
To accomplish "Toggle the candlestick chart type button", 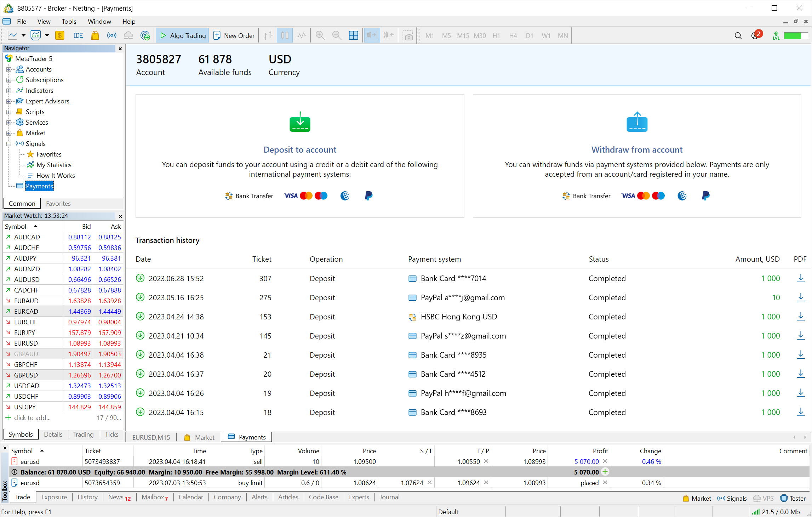I will [x=285, y=35].
